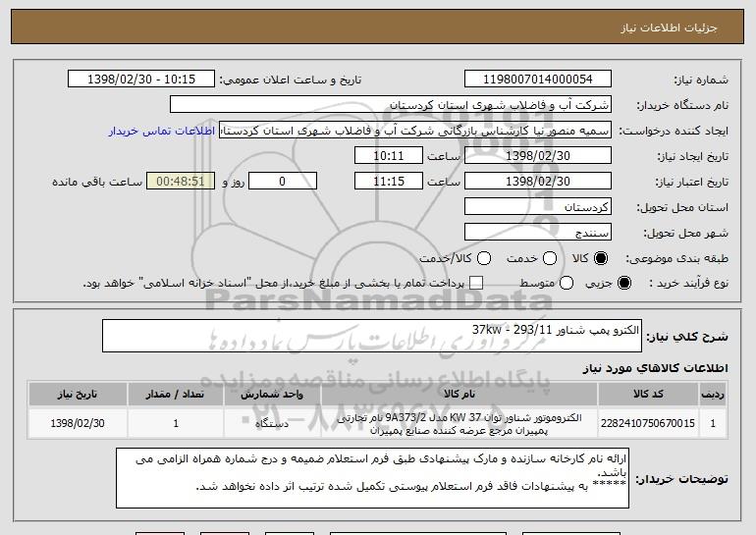Click the استان محل تحویل field کردستان

(x=538, y=207)
